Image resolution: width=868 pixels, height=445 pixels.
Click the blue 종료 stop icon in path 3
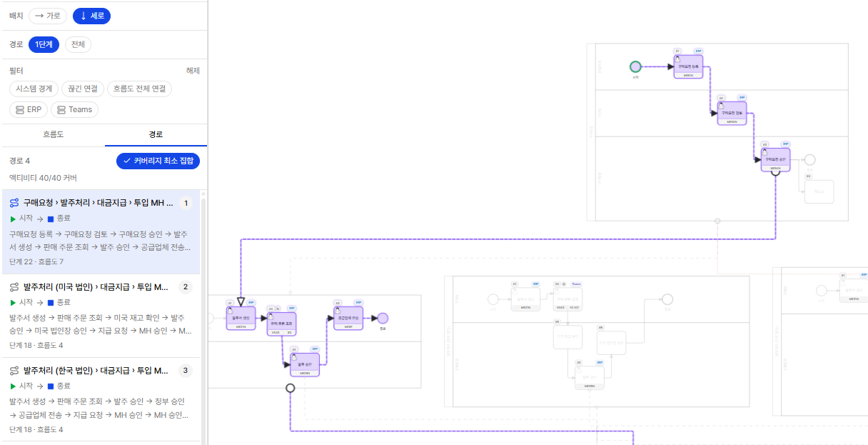51,386
